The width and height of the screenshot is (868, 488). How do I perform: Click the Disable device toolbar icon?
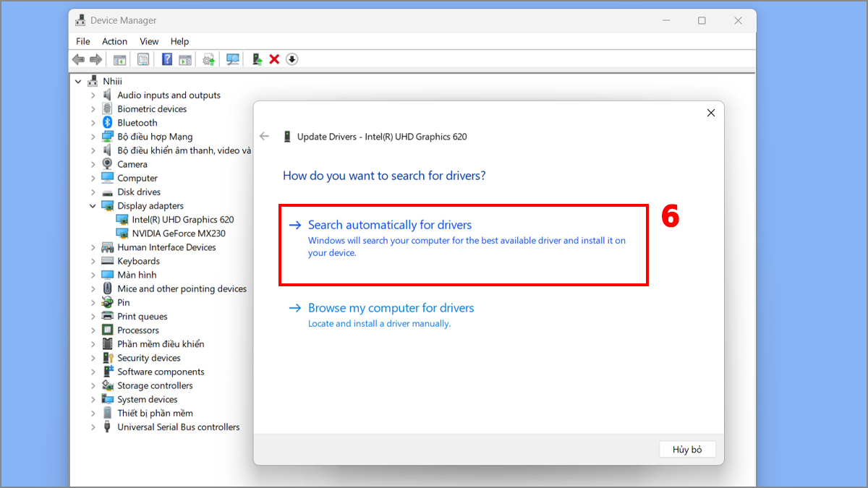coord(292,59)
